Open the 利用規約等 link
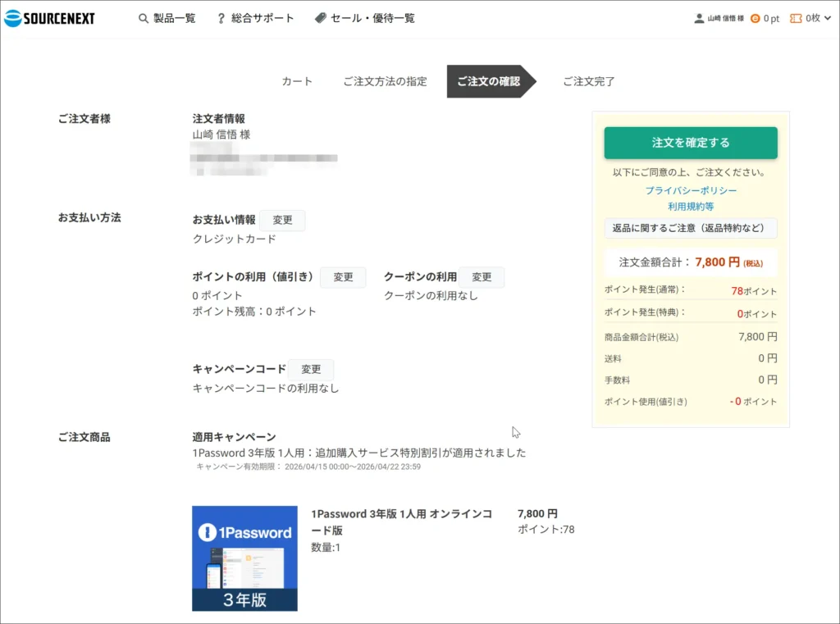This screenshot has width=840, height=624. [691, 207]
